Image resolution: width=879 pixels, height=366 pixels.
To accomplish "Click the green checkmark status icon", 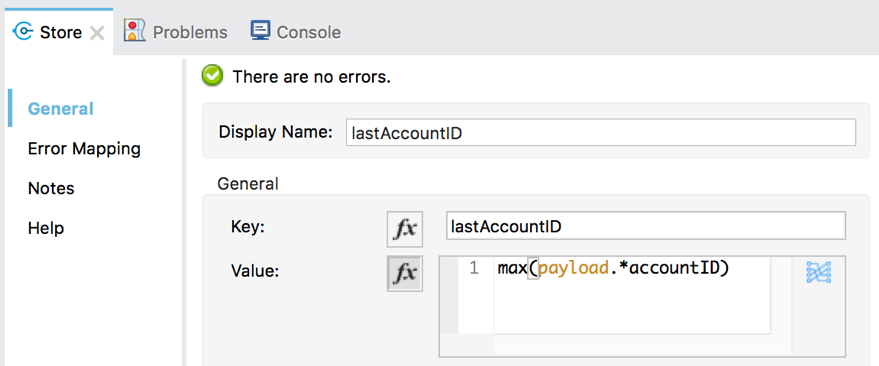I will 212,76.
